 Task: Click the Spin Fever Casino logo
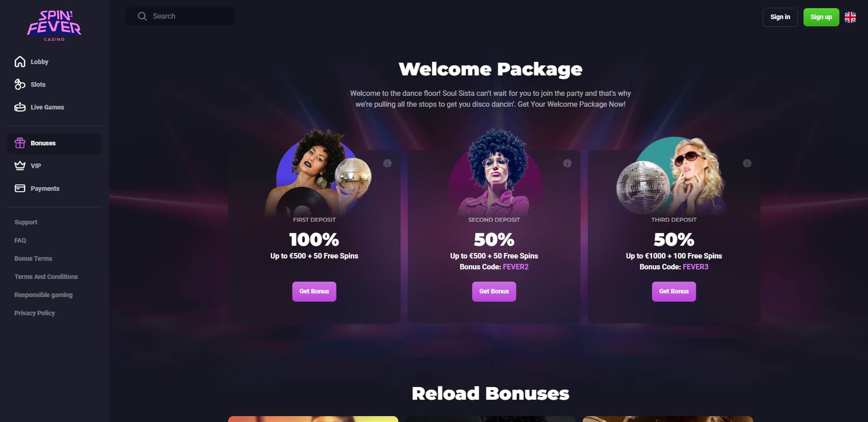(x=55, y=26)
